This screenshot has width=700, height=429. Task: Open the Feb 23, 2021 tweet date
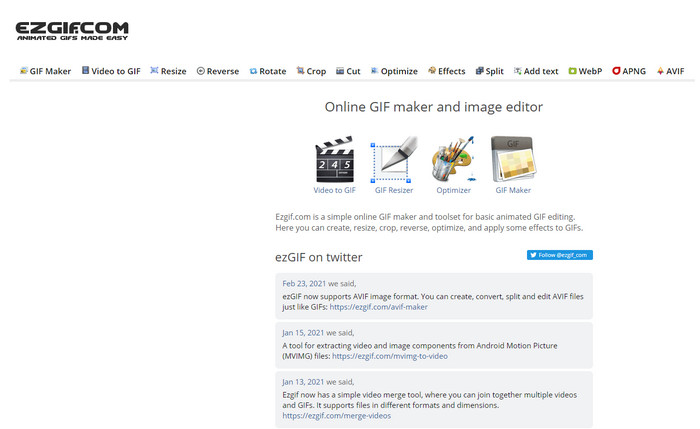[x=304, y=283]
